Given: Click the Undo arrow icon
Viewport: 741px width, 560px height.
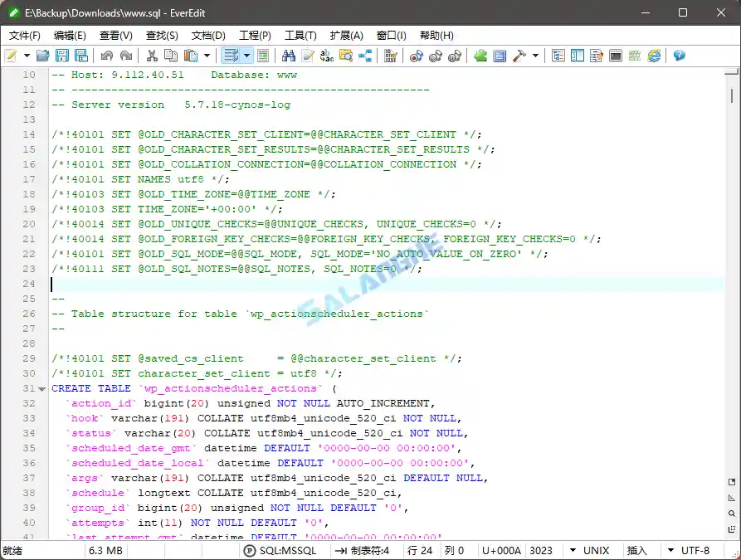Looking at the screenshot, I should pos(106,56).
